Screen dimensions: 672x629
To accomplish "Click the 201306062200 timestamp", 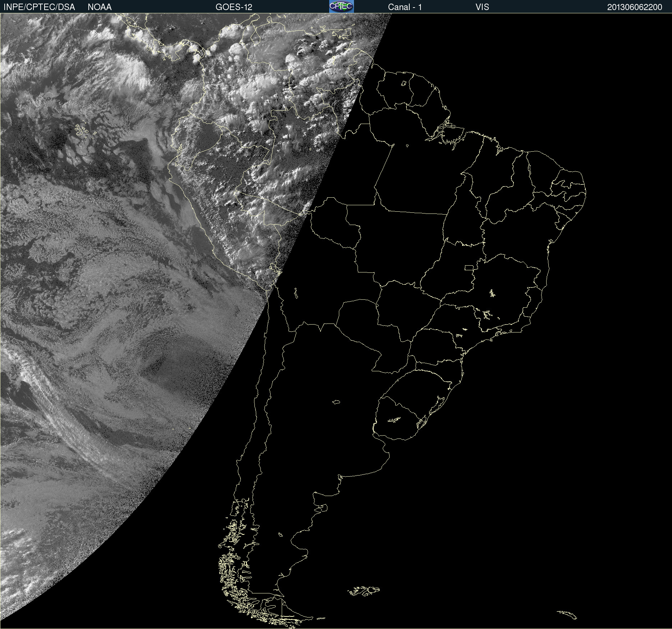I will [635, 7].
